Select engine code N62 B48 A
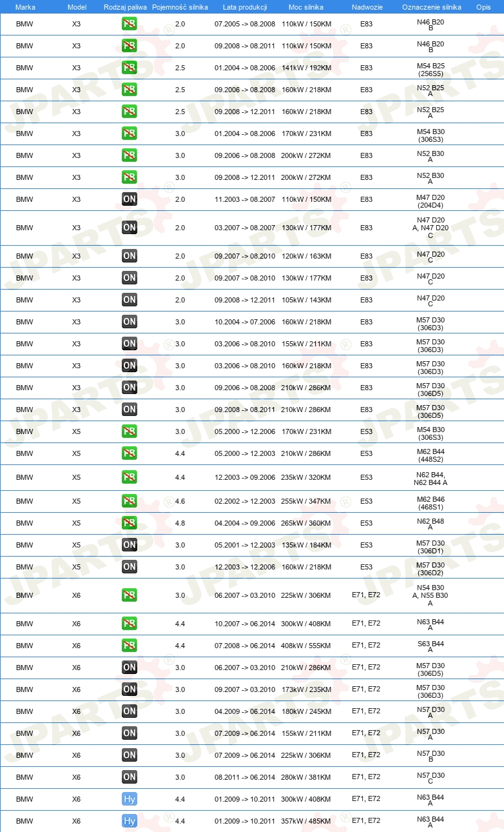This screenshot has width=504, height=832. tap(431, 523)
